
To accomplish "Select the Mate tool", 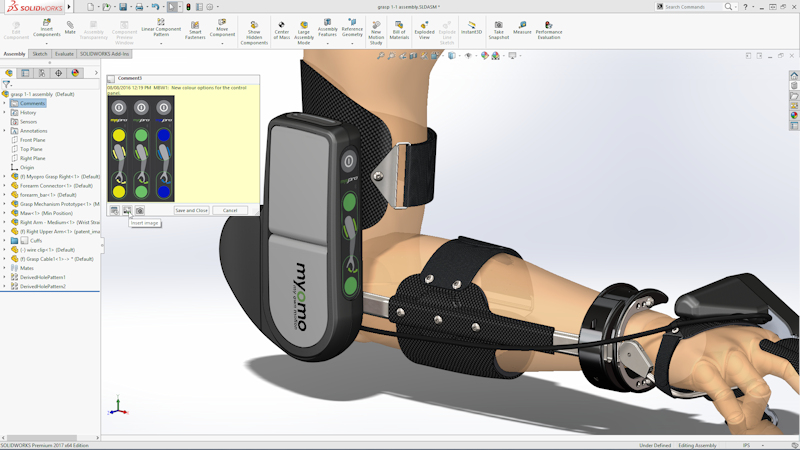I will 70,28.
